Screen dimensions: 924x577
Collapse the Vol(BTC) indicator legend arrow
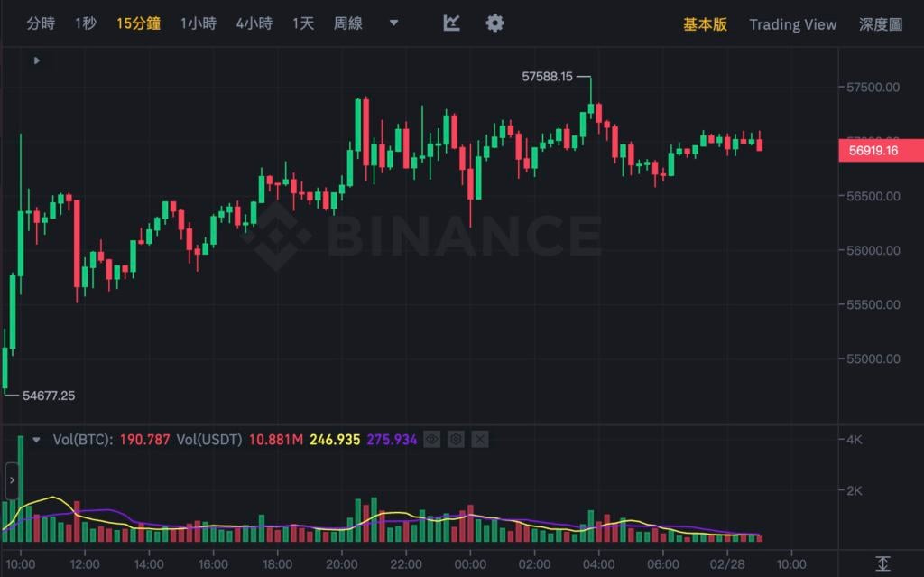pyautogui.click(x=36, y=440)
